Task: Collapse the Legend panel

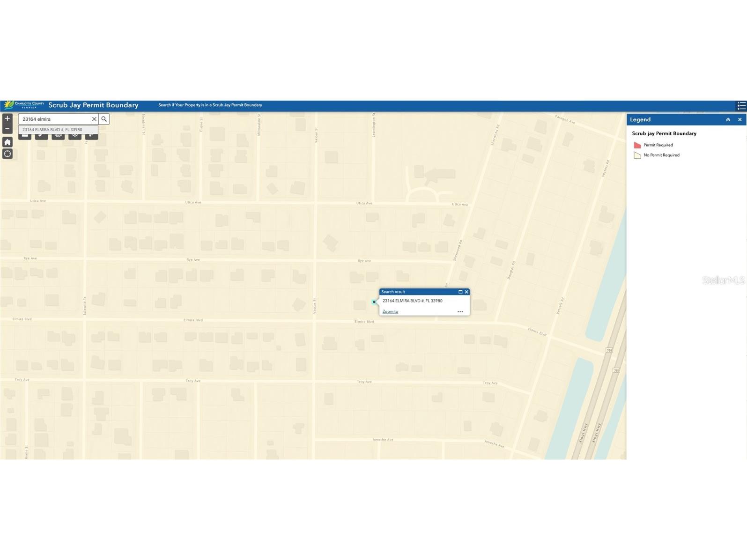Action: pyautogui.click(x=728, y=120)
